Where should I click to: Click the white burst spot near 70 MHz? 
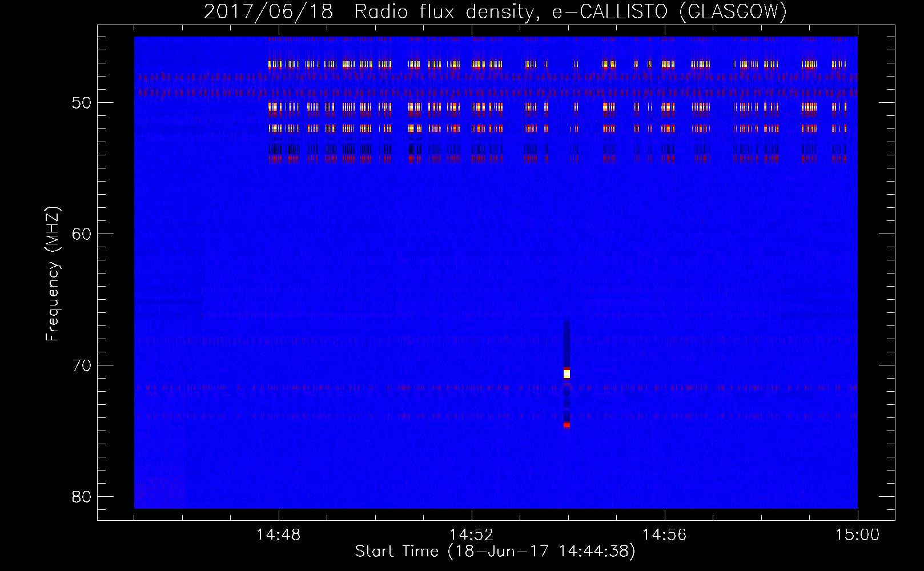pyautogui.click(x=567, y=374)
